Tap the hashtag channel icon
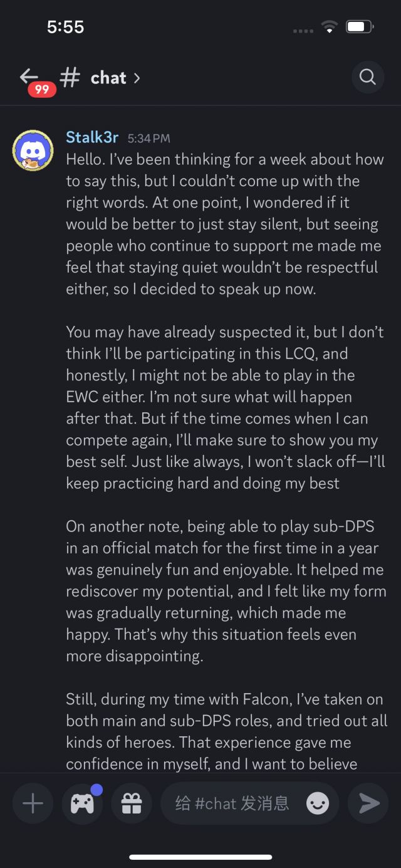 click(70, 77)
